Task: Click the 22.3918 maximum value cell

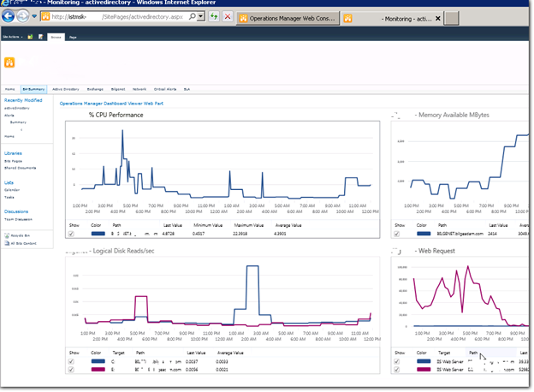Action: point(240,234)
